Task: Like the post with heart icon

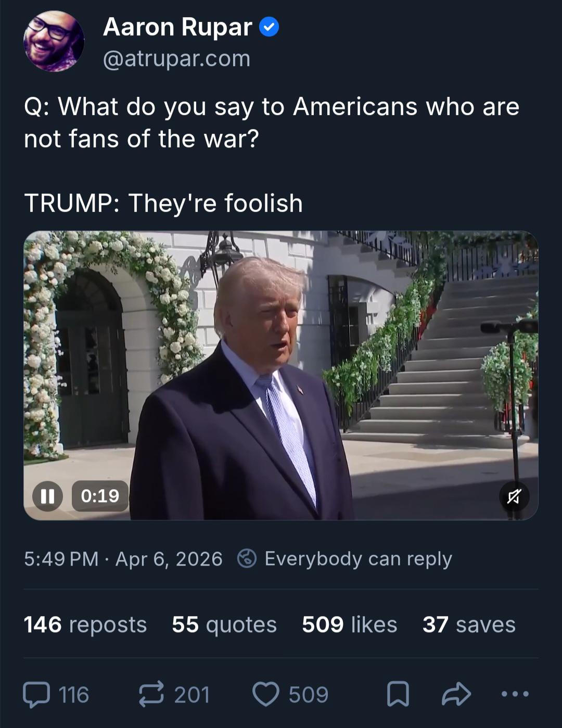Action: [265, 695]
